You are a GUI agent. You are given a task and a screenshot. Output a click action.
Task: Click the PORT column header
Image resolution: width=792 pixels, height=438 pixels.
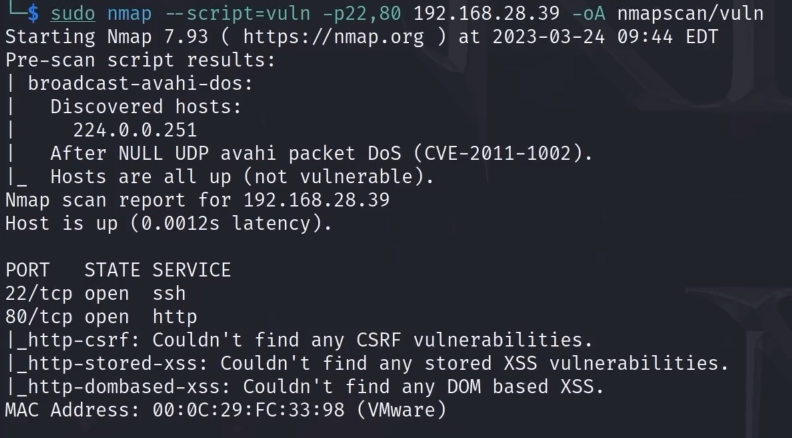coord(28,270)
